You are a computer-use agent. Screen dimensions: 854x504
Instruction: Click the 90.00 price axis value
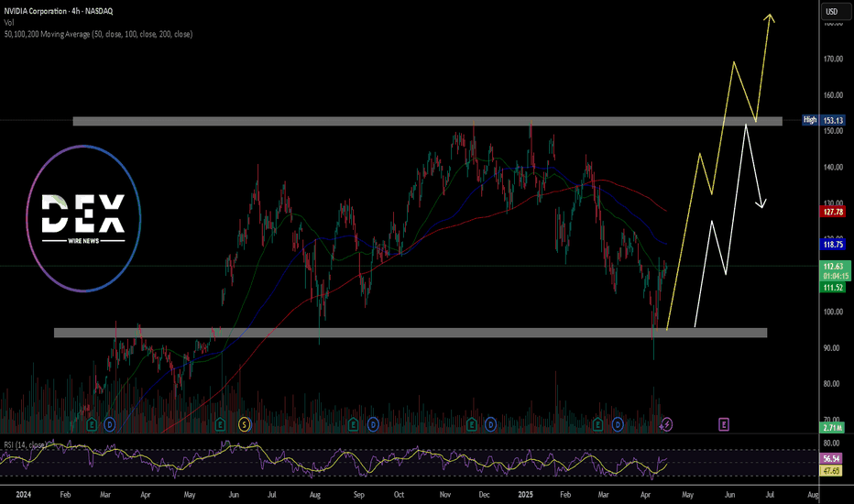[x=832, y=347]
